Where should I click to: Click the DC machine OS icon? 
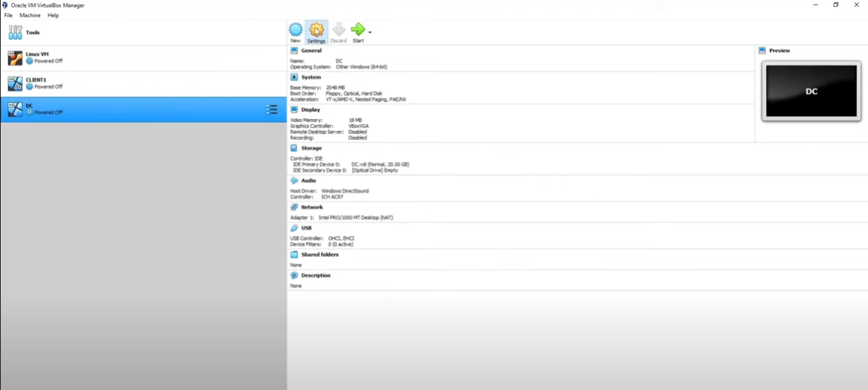pos(15,110)
